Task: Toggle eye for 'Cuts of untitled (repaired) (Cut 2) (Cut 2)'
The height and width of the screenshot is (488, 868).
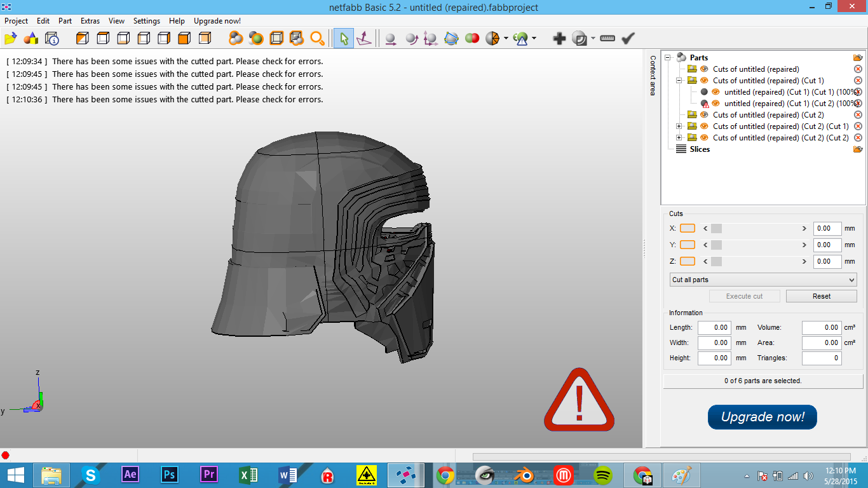Action: tap(704, 138)
